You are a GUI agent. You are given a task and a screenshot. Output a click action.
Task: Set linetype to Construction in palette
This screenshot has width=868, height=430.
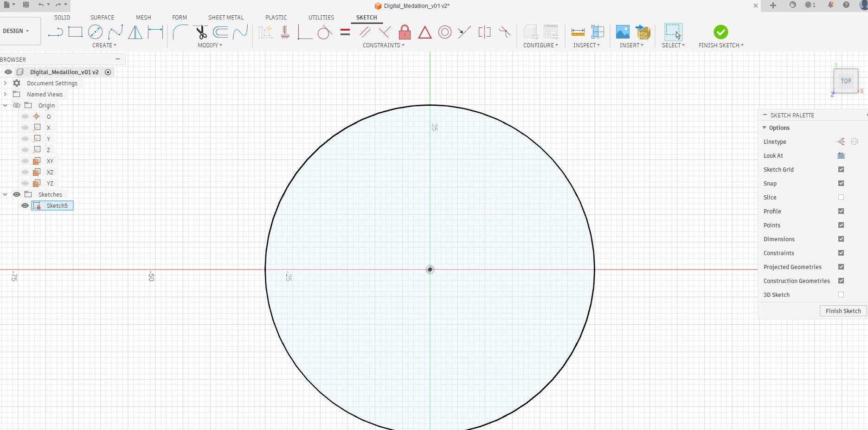coord(841,142)
